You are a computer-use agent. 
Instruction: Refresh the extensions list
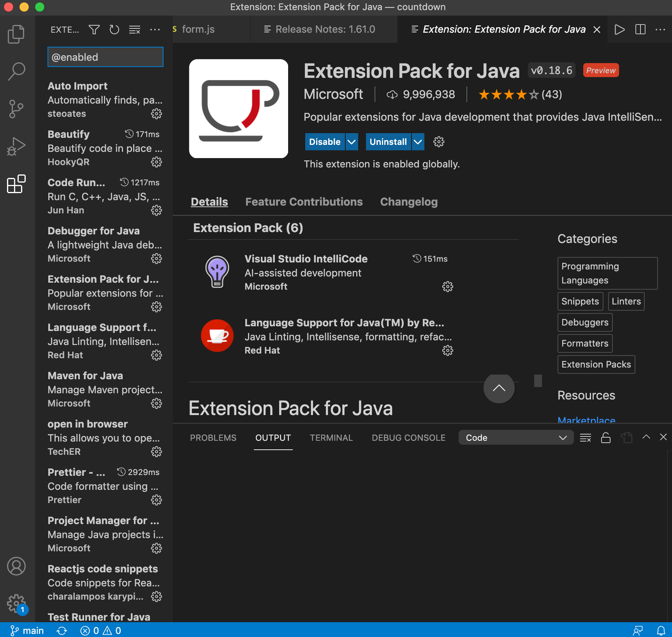click(114, 30)
